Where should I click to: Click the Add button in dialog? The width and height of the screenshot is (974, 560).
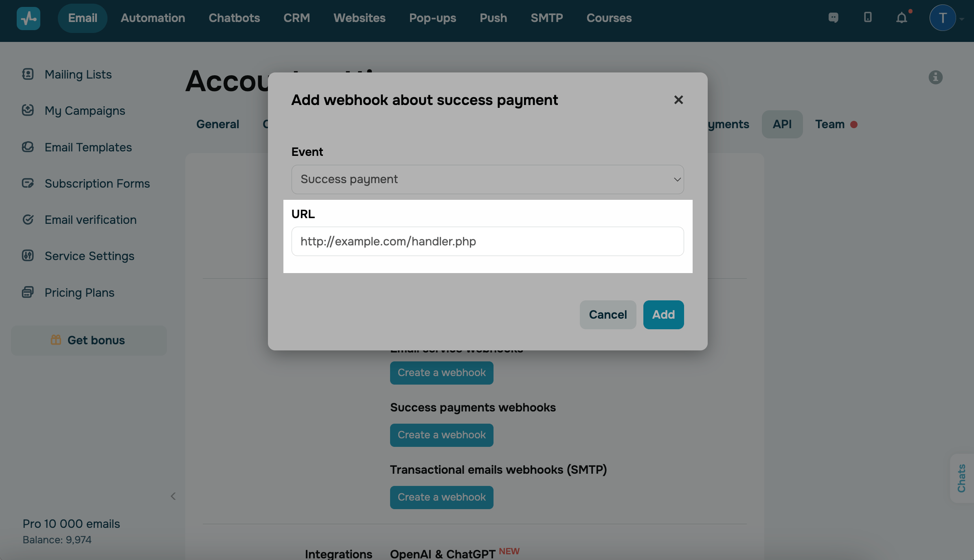pyautogui.click(x=663, y=315)
